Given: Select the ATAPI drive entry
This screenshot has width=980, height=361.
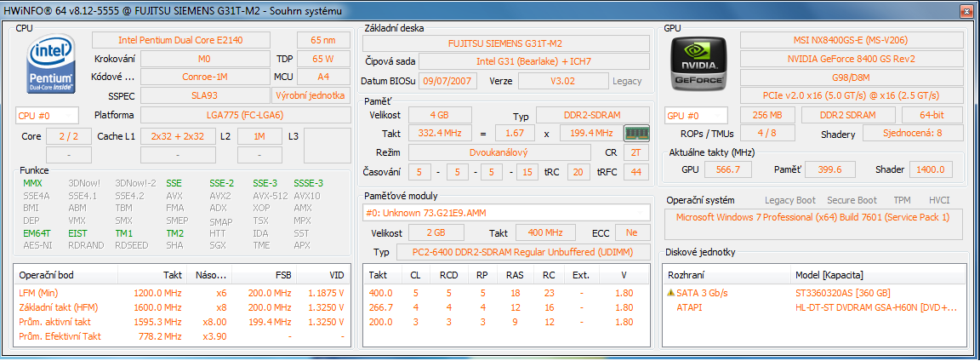Looking at the screenshot, I should 814,307.
